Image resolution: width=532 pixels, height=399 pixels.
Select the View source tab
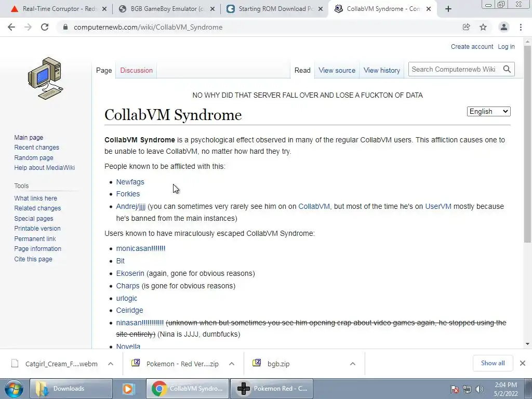[337, 70]
